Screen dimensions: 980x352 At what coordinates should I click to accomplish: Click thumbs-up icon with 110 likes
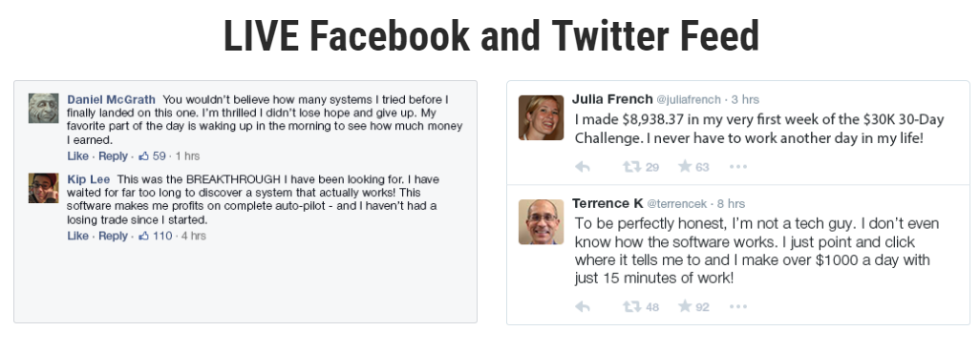point(143,236)
